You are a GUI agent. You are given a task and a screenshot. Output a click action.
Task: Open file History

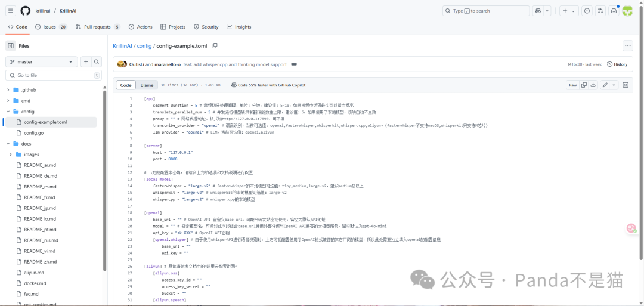click(617, 64)
